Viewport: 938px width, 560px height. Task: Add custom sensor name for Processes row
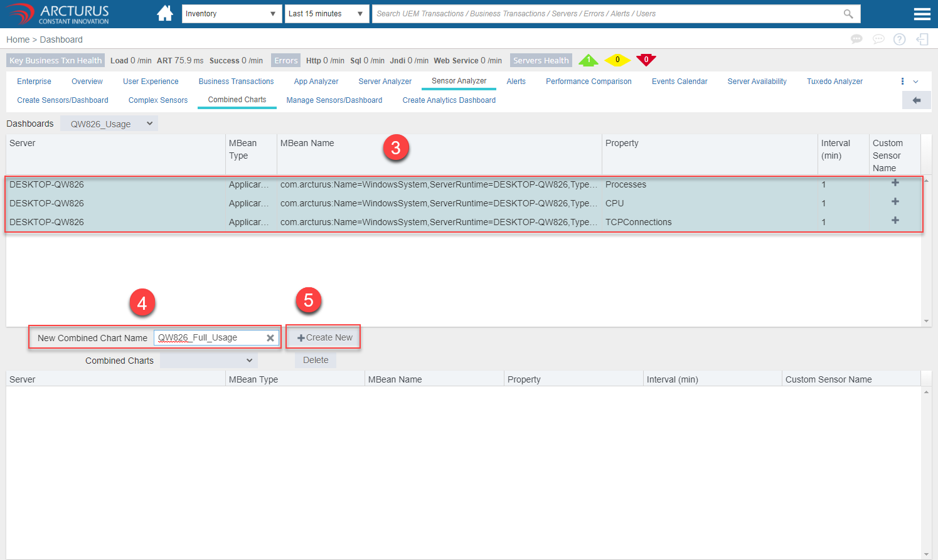coord(895,183)
